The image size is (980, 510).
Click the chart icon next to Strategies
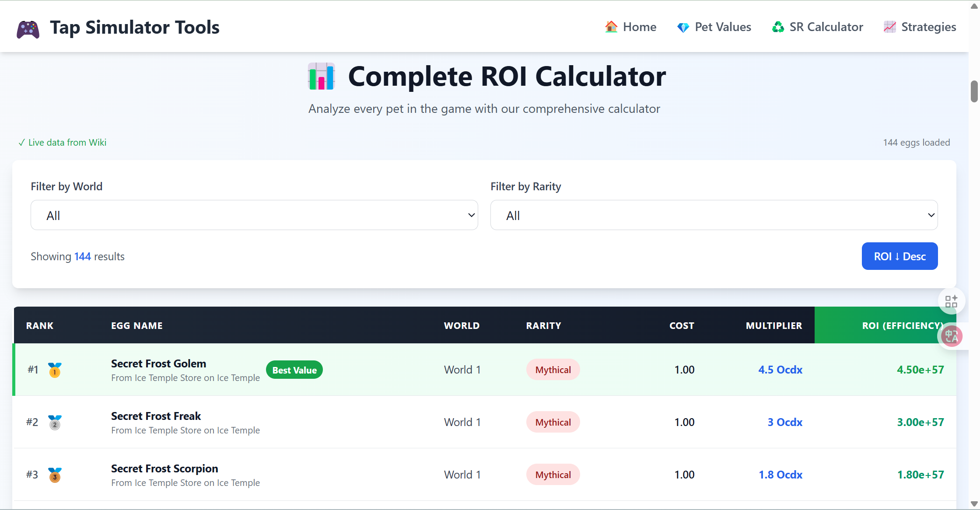(x=889, y=27)
